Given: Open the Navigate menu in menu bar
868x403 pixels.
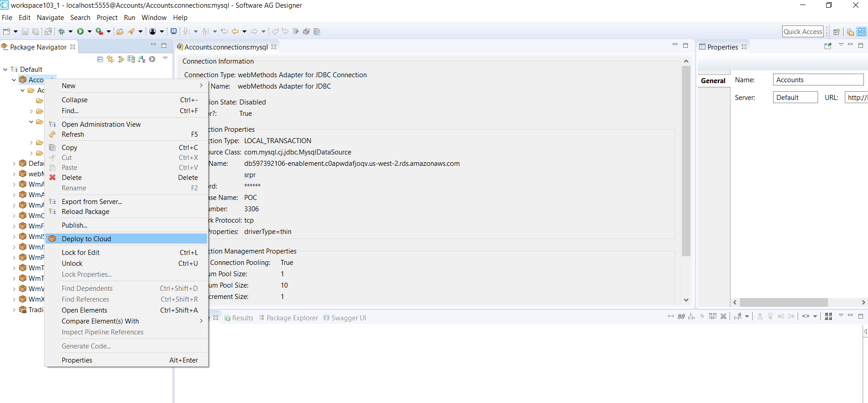Looking at the screenshot, I should point(50,18).
